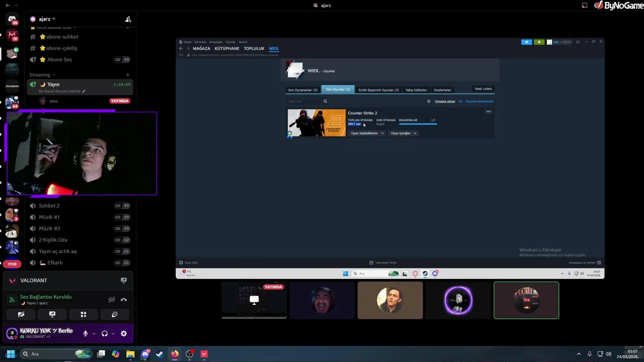
Task: Join the Sohbet 2 voice channel
Action: coord(80,206)
